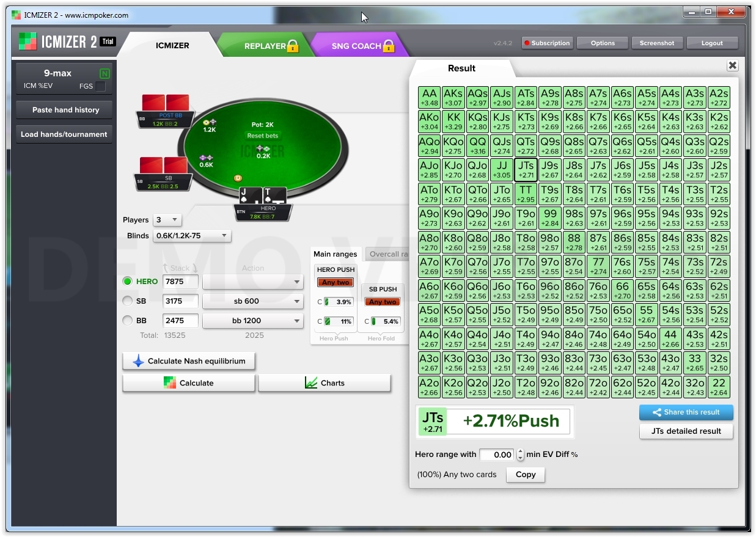Open the Options button

603,43
